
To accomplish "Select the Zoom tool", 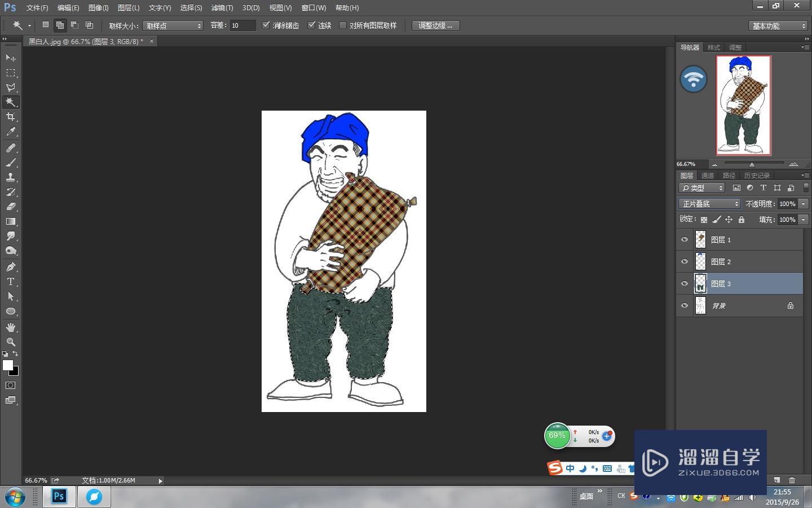I will pyautogui.click(x=11, y=342).
